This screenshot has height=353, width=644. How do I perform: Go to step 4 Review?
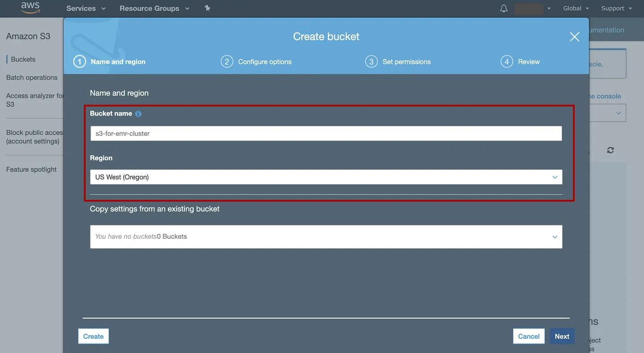pos(520,62)
